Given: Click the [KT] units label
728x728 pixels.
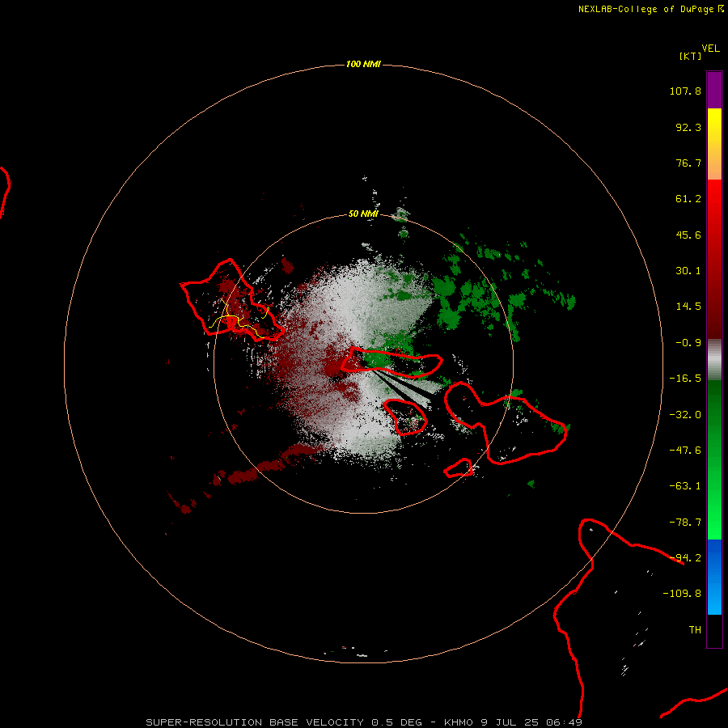Looking at the screenshot, I should pyautogui.click(x=691, y=56).
